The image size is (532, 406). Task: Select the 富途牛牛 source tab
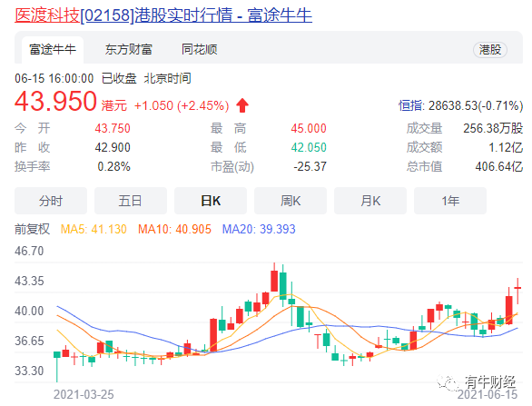click(x=53, y=50)
